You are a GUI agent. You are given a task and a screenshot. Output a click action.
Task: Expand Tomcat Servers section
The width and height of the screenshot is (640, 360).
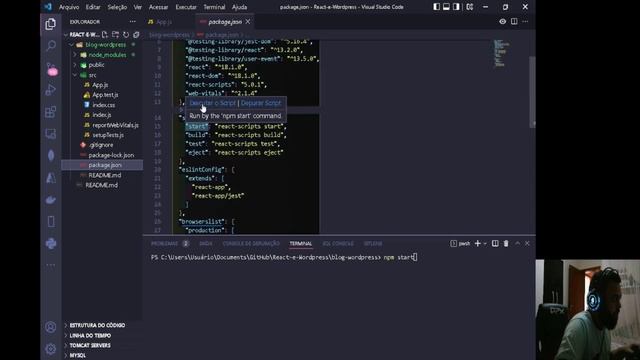pyautogui.click(x=90, y=345)
